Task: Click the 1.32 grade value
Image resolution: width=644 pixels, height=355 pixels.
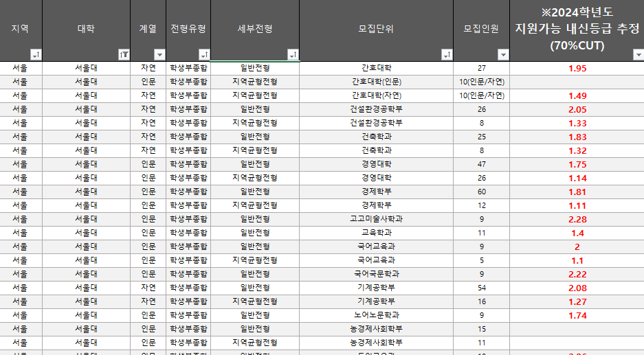Action: pyautogui.click(x=577, y=150)
